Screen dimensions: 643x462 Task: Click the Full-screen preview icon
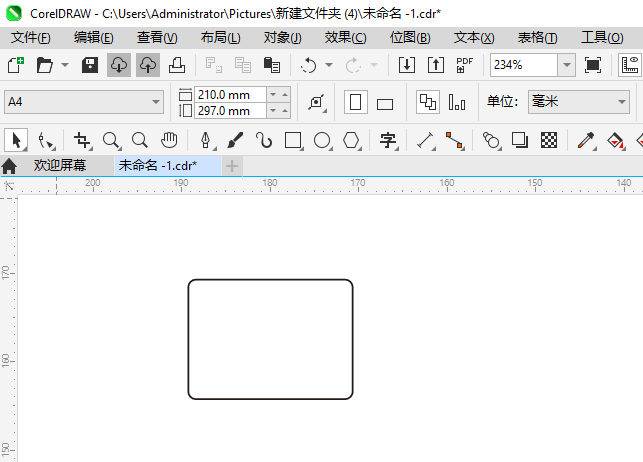[x=593, y=65]
